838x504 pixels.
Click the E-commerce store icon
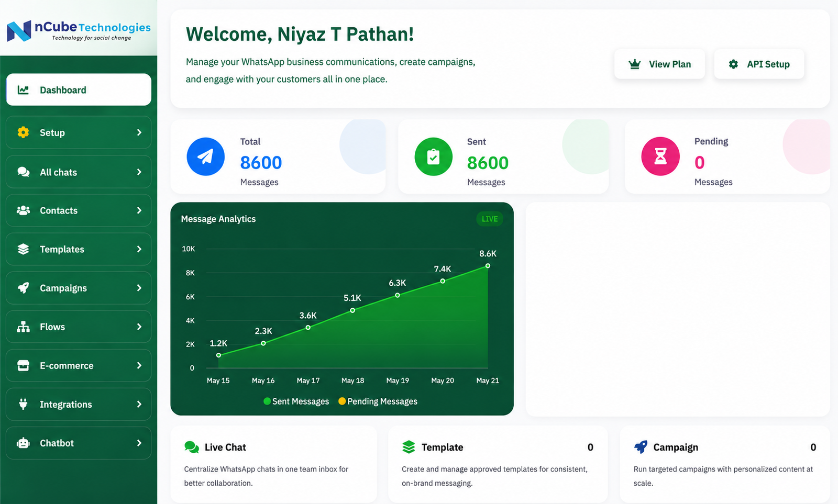[23, 365]
